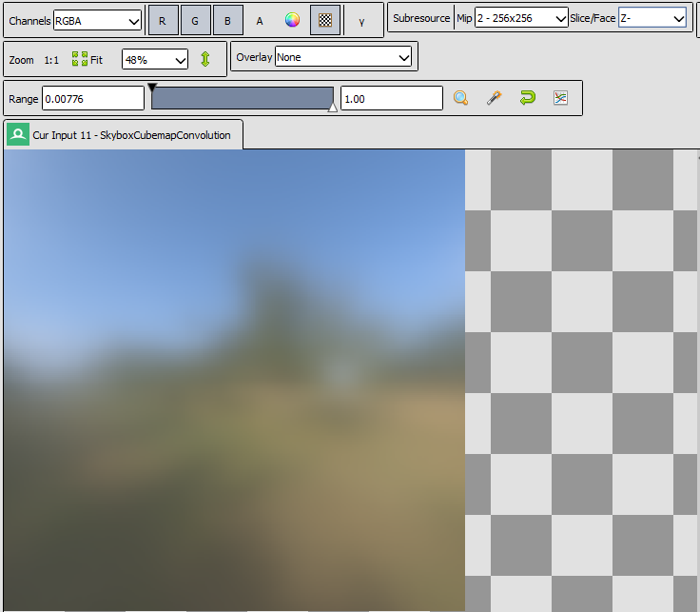The image size is (700, 612).
Task: Expand the Mip level dropdown
Action: point(521,18)
